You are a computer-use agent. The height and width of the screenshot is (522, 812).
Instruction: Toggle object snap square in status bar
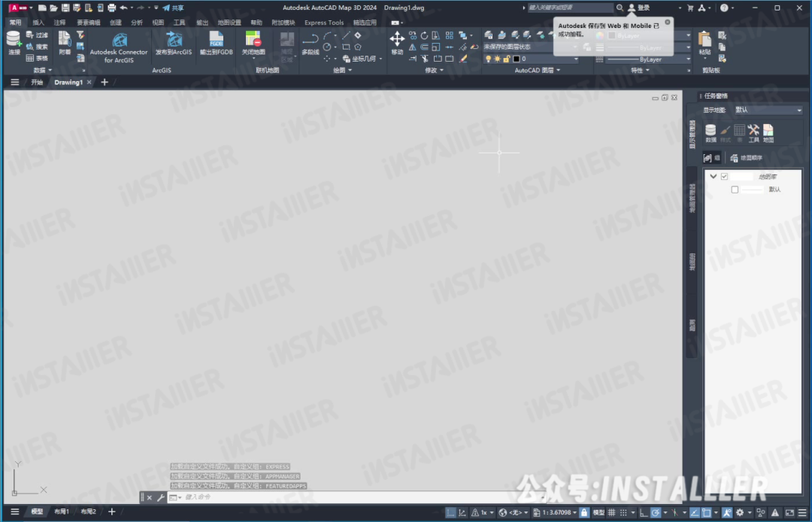(706, 512)
